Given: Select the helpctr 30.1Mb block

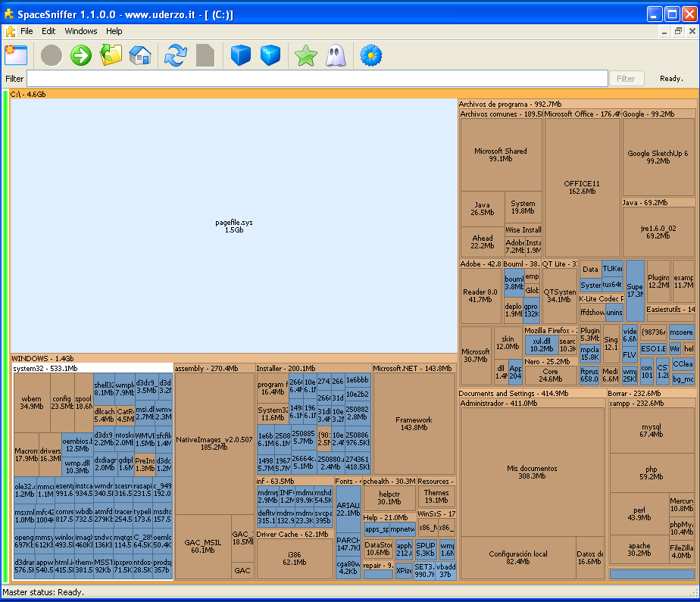Looking at the screenshot, I should pos(389,498).
